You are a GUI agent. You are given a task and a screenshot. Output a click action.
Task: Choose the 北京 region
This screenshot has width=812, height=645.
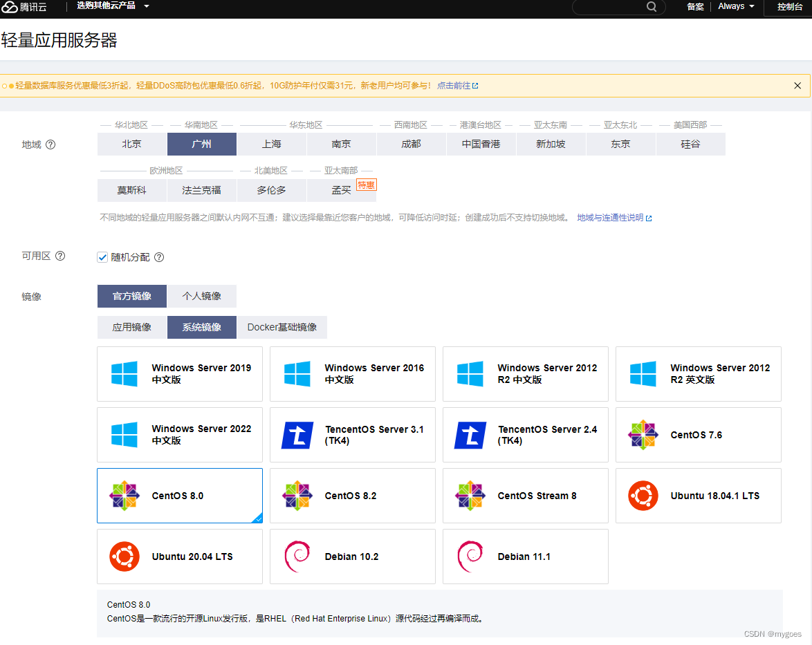pyautogui.click(x=132, y=144)
